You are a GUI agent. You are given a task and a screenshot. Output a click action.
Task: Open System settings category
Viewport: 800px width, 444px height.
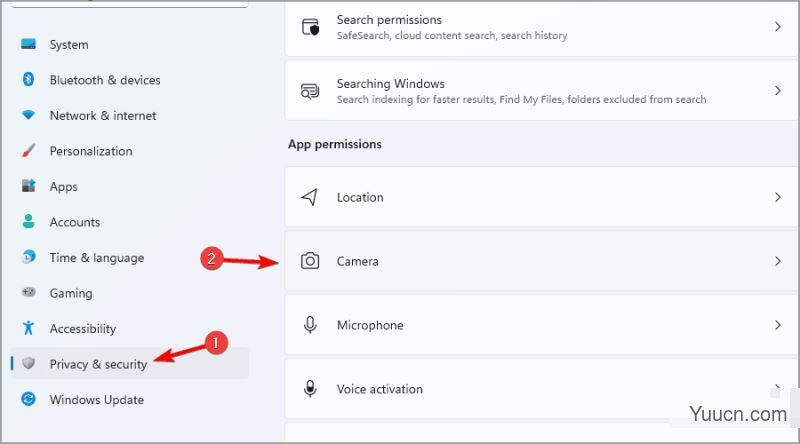130,44
